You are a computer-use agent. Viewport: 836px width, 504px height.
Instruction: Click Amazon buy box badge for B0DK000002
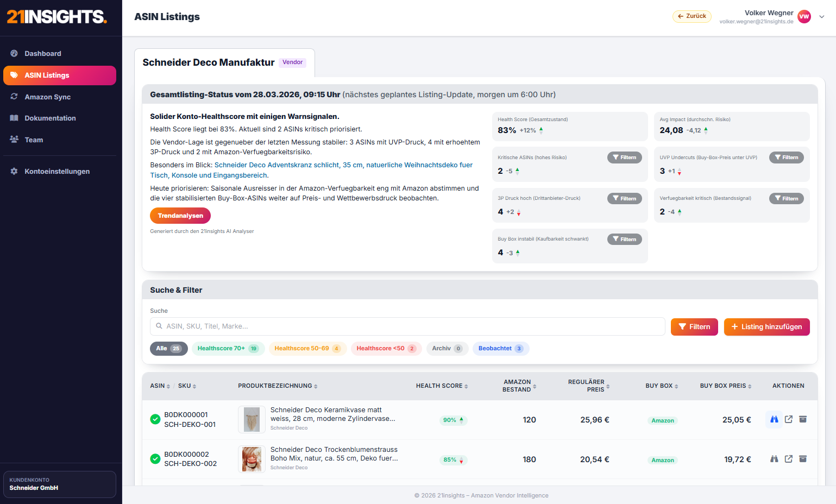tap(663, 460)
